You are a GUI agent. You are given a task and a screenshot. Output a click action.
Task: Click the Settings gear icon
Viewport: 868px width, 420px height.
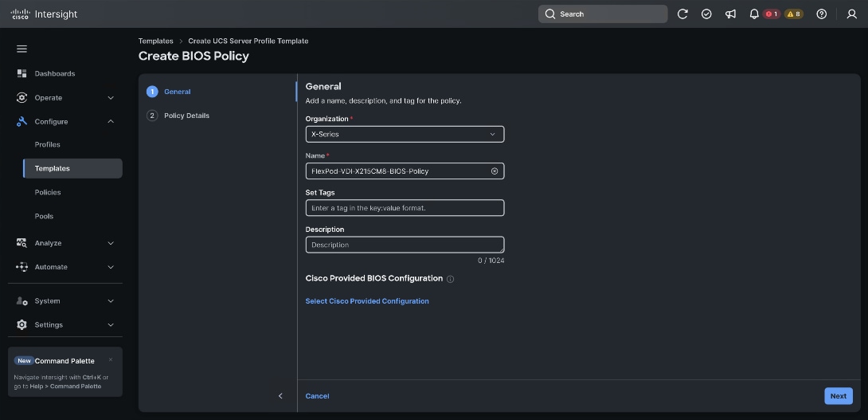(x=22, y=324)
